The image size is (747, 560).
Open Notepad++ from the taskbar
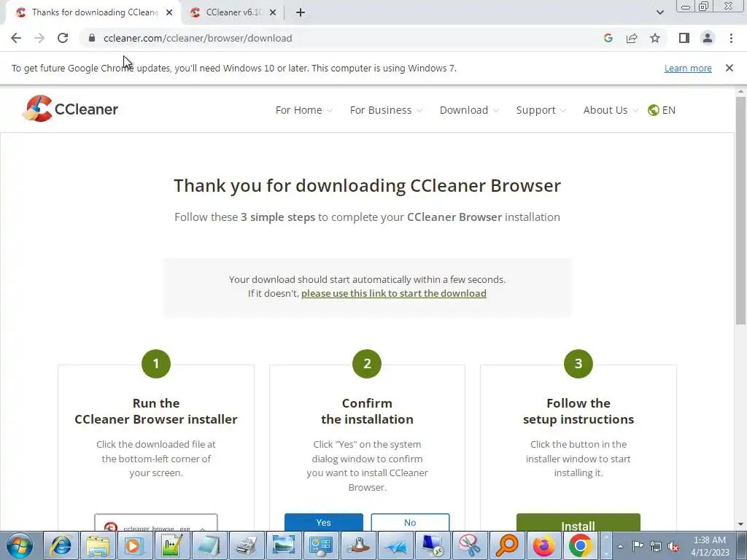pos(172,545)
